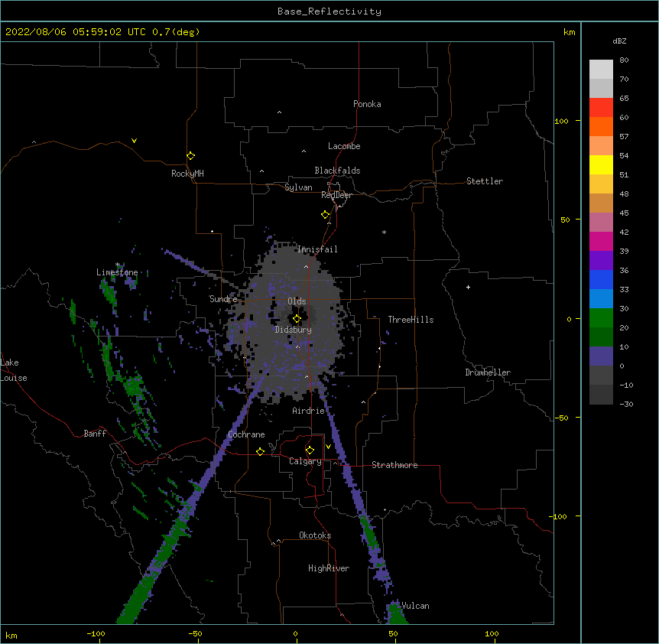Click the Stettler town label
659x644 pixels.
tap(485, 181)
